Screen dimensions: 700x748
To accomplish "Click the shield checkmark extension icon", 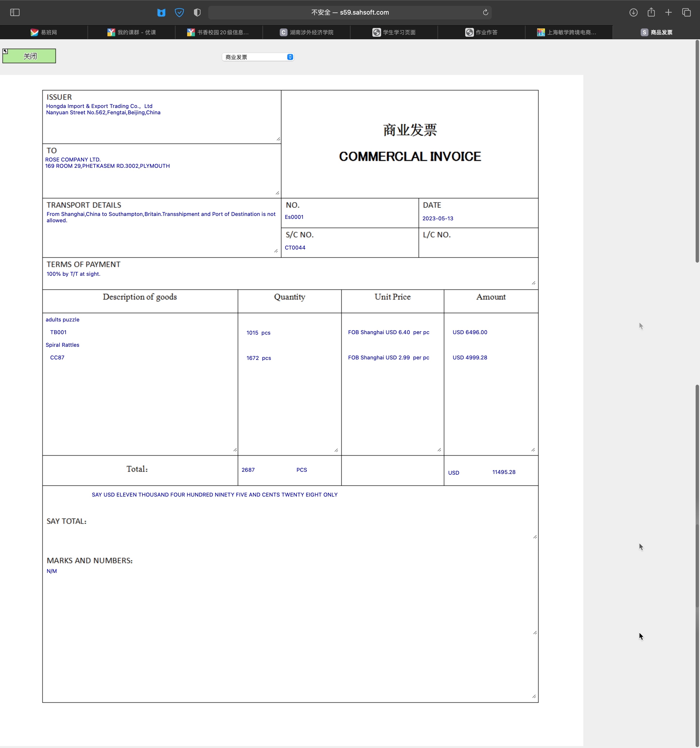I will tap(179, 12).
